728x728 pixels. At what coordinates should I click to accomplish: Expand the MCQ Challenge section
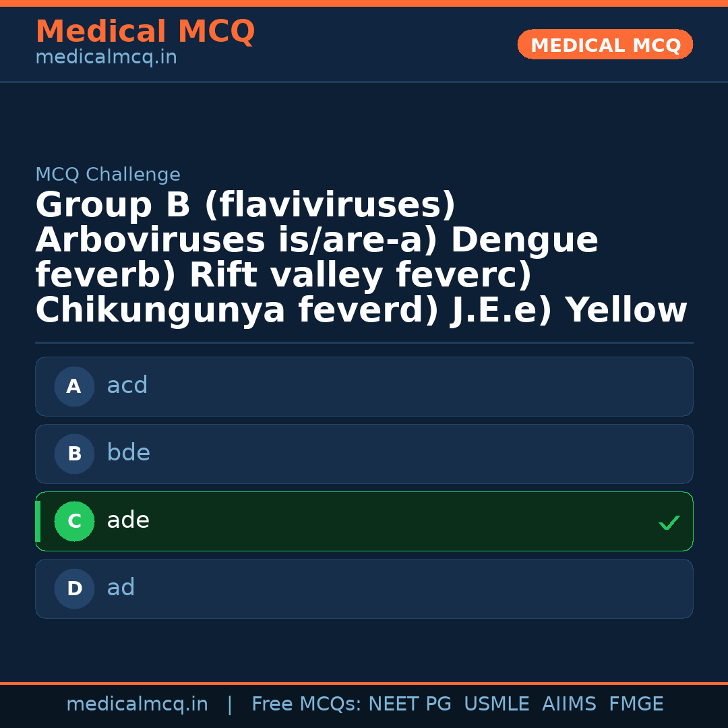(108, 174)
